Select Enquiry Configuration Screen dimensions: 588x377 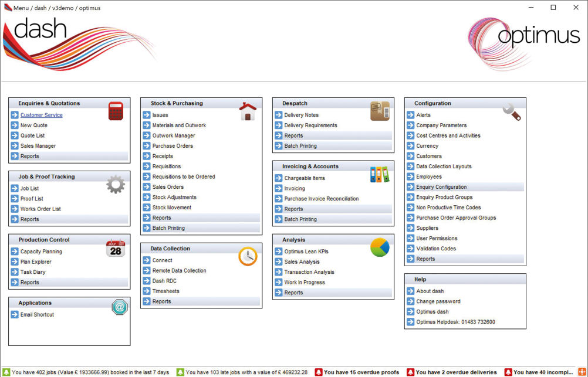point(465,187)
